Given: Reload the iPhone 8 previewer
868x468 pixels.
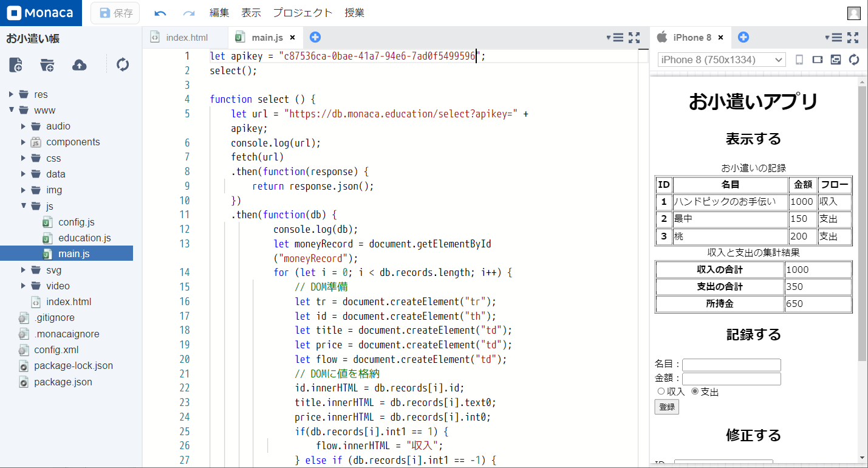Looking at the screenshot, I should pyautogui.click(x=854, y=60).
